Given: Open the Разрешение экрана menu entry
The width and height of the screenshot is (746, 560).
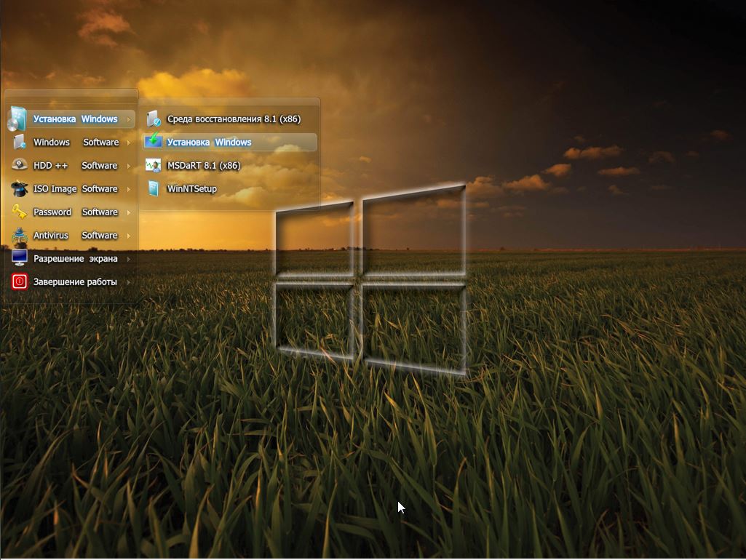Looking at the screenshot, I should tap(71, 259).
